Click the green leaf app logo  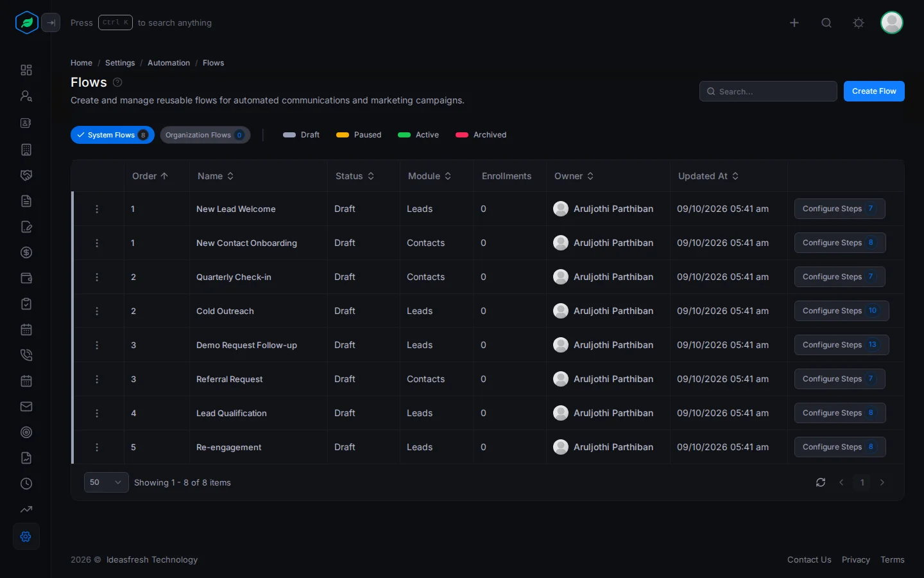tap(26, 22)
